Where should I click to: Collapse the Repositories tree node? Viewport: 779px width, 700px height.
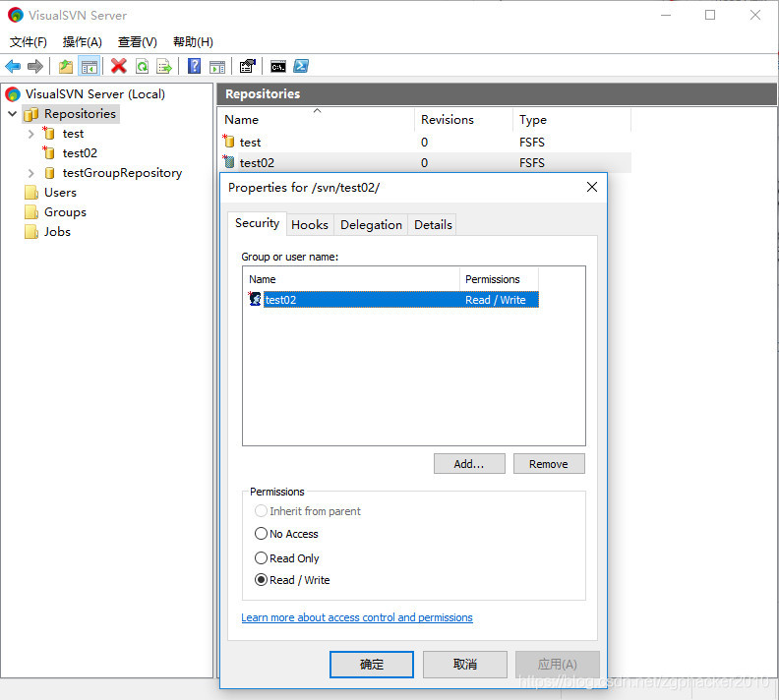point(13,114)
